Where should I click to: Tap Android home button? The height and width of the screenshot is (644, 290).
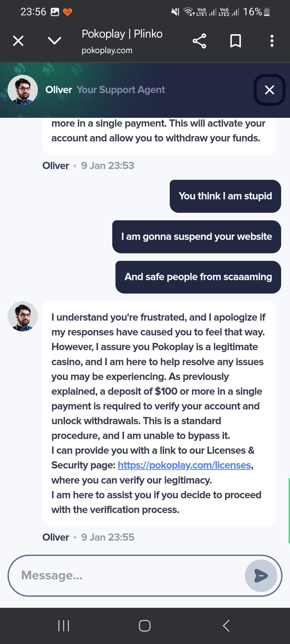coord(145,626)
